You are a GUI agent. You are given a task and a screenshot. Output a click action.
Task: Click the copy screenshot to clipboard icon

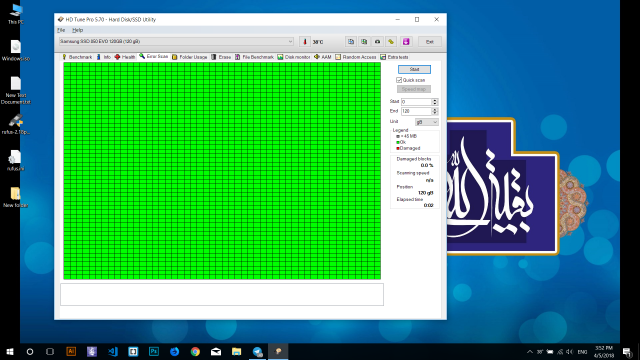pos(364,42)
